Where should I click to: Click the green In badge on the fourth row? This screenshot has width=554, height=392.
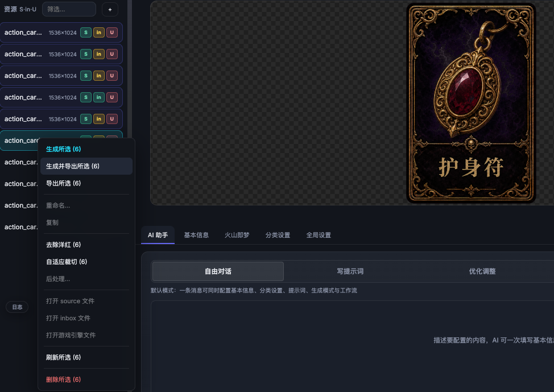click(x=99, y=97)
